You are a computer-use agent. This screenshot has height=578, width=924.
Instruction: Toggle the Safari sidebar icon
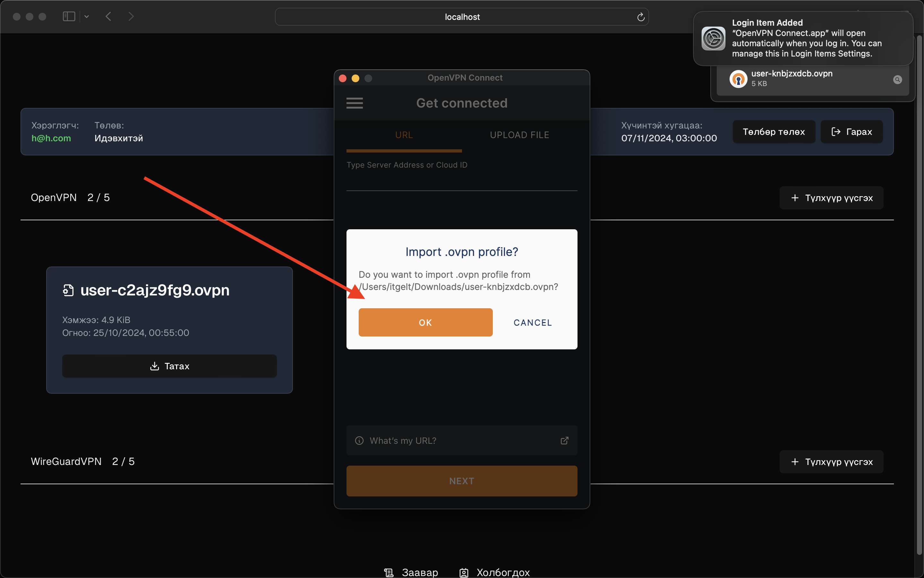[69, 16]
